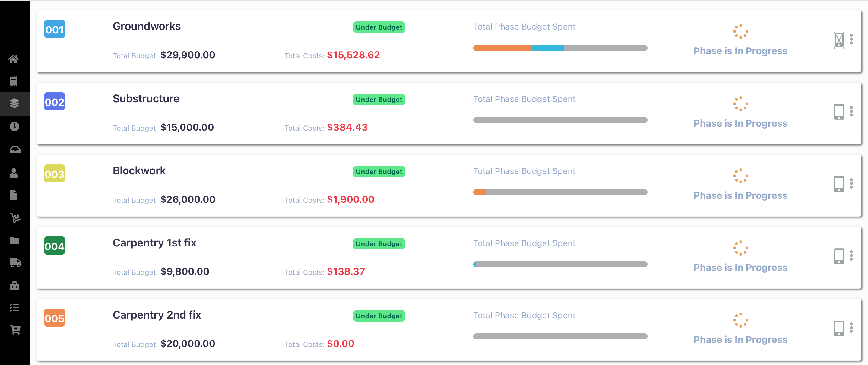Select the receipt/invoices sidebar icon
Screen dimensions: 868x365
pos(14,81)
